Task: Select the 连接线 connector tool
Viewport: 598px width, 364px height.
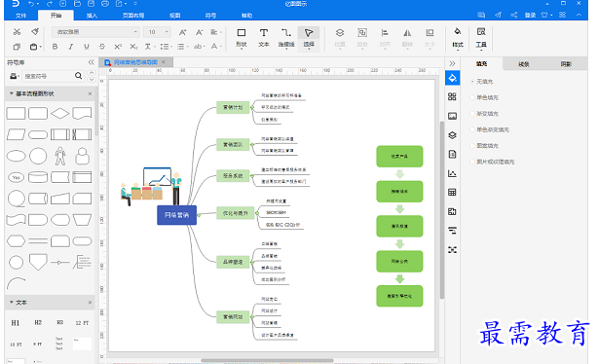Action: [x=286, y=38]
